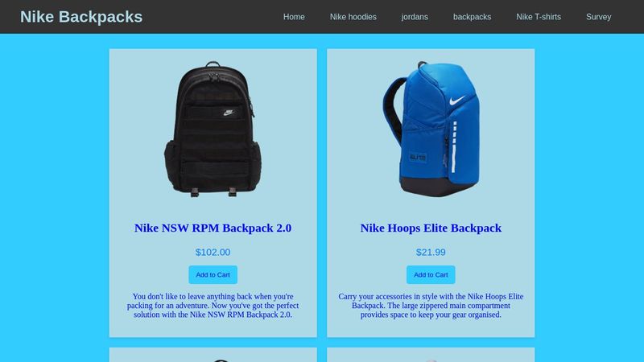
Task: Select backpacks in the navigation bar
Action: coord(472,17)
